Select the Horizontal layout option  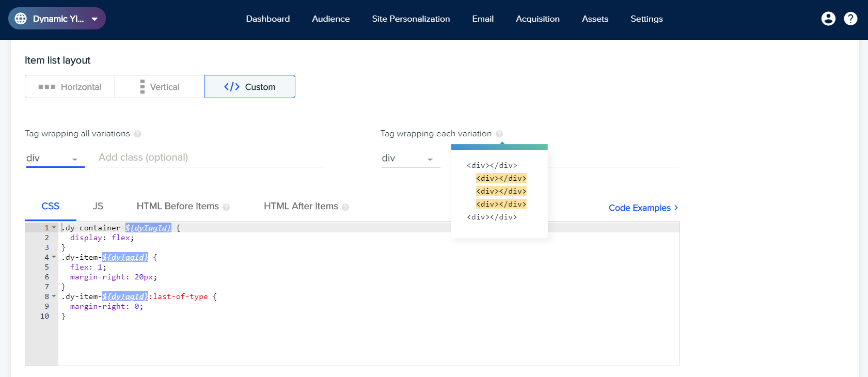click(70, 87)
